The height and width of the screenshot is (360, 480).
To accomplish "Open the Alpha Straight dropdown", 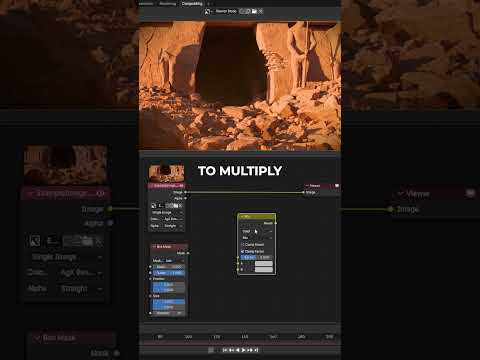I will 174,226.
